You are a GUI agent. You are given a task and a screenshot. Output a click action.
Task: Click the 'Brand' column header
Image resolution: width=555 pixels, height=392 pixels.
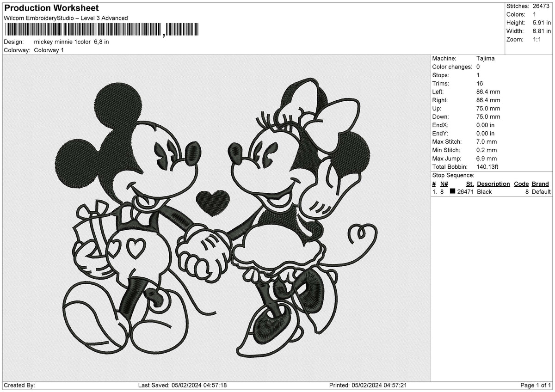540,184
